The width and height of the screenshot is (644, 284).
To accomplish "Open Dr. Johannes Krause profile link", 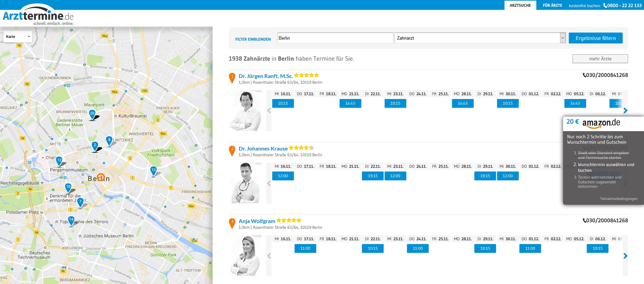I will coord(263,148).
